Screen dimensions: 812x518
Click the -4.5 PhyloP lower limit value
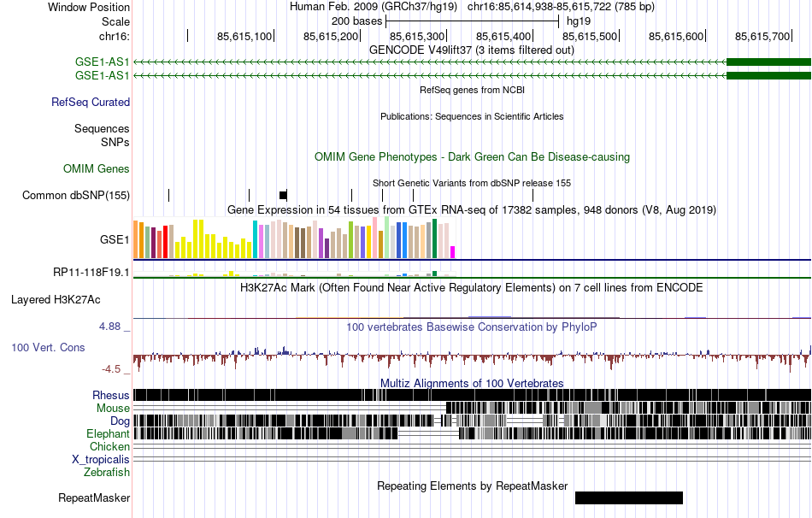point(111,368)
